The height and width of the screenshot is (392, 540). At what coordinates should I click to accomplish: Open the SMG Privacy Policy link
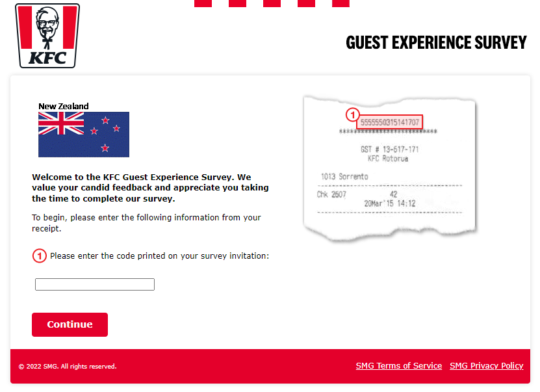tap(486, 366)
